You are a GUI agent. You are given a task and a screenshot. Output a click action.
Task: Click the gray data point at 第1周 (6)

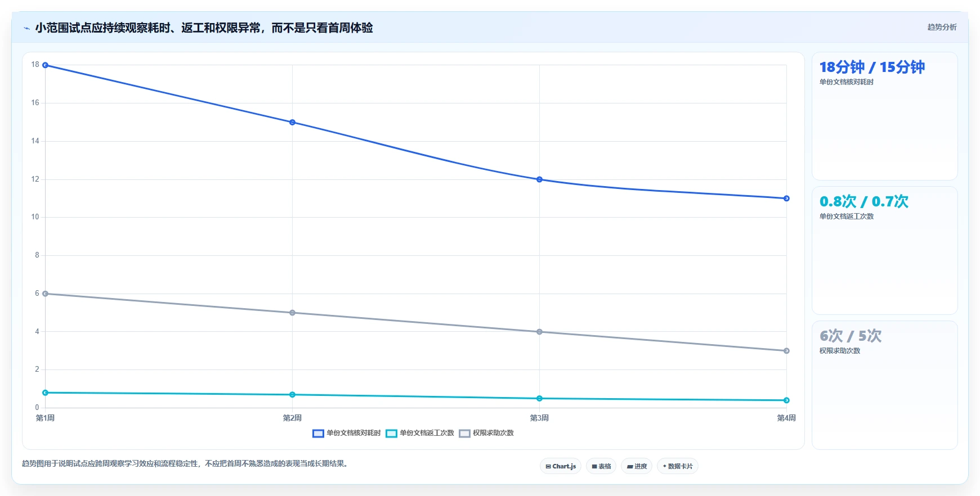46,294
